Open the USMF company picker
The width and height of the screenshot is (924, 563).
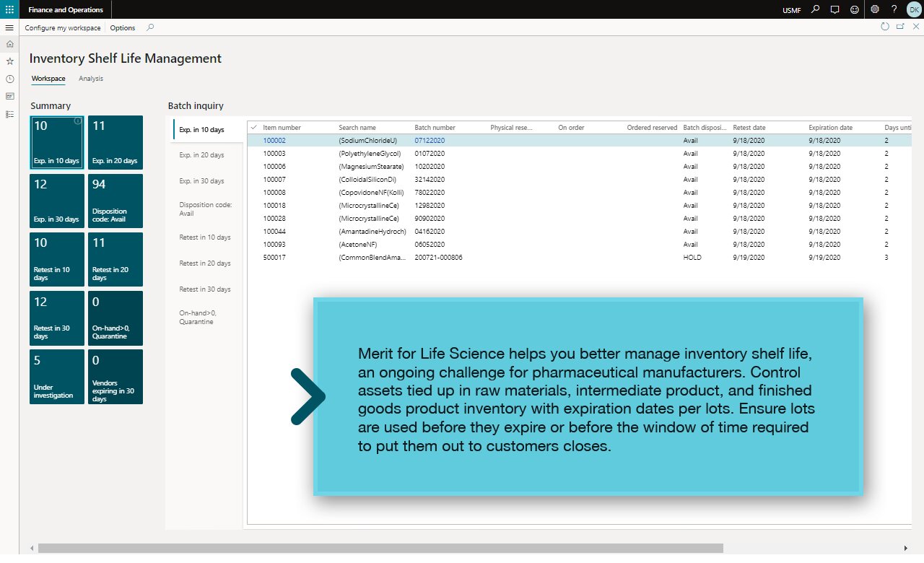pos(791,10)
